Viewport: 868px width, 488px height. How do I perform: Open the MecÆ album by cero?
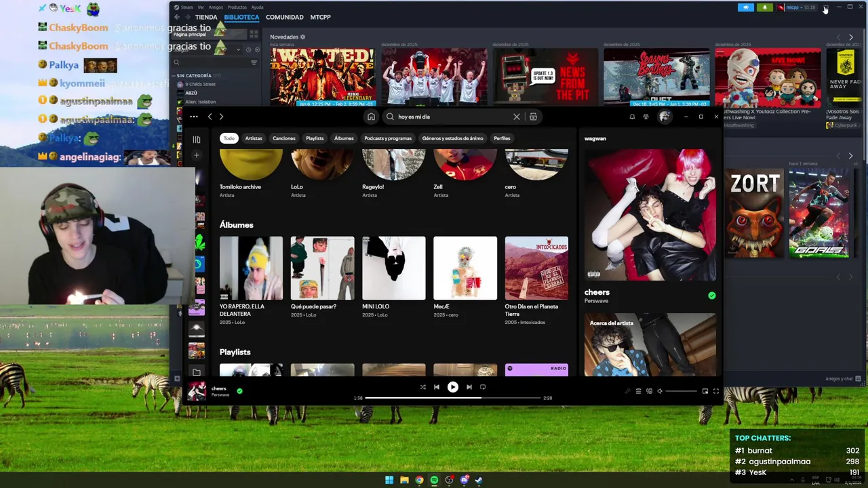465,268
